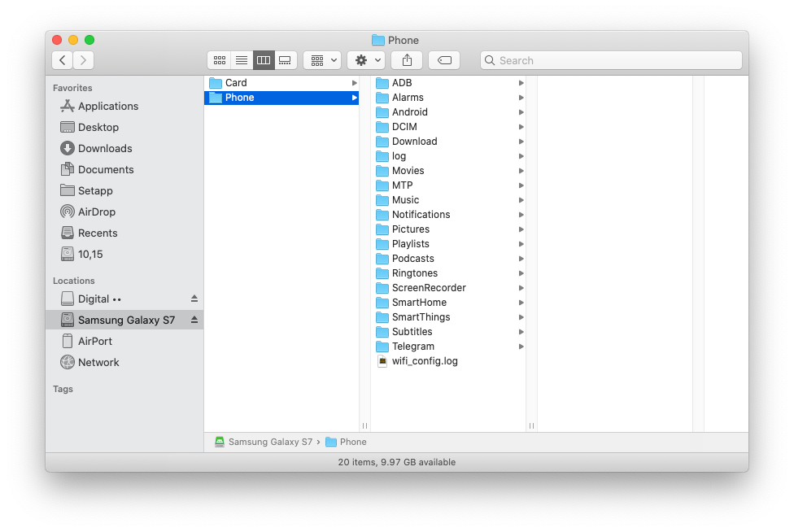Screen dimensions: 794x532
Task: Select the wifi_config.log file
Action: [448, 361]
